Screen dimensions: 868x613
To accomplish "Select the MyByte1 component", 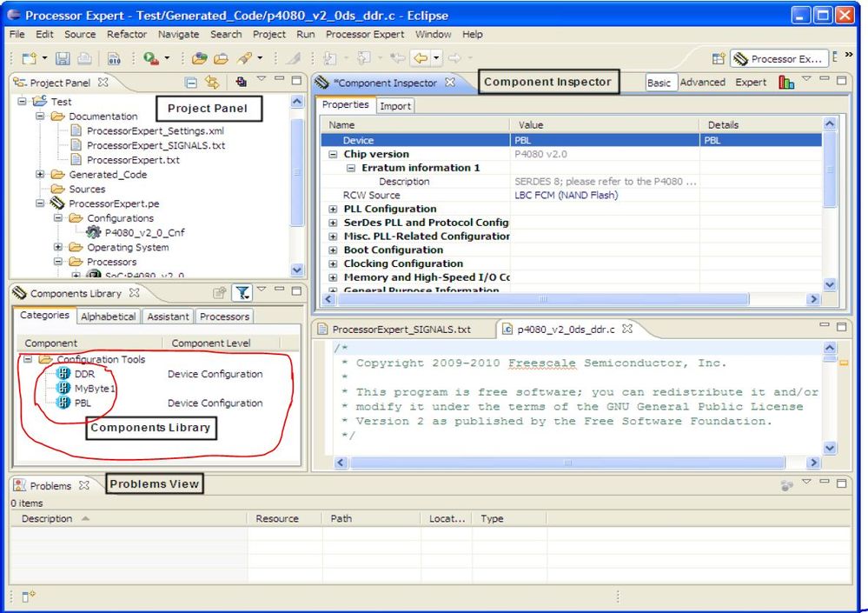I will (x=95, y=388).
